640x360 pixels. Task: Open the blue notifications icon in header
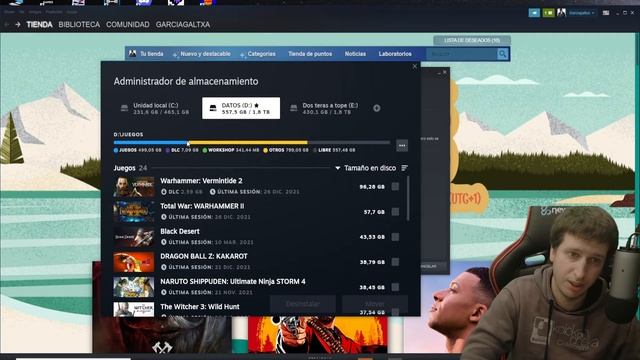[534, 13]
